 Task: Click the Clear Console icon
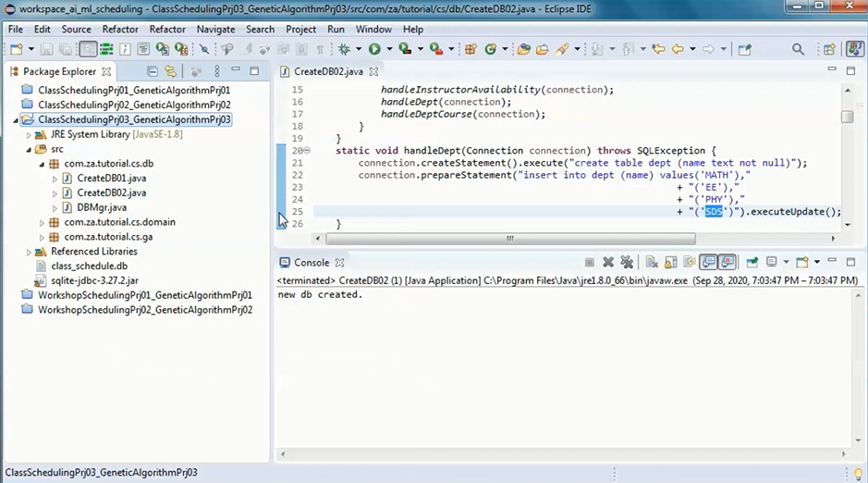pos(652,262)
